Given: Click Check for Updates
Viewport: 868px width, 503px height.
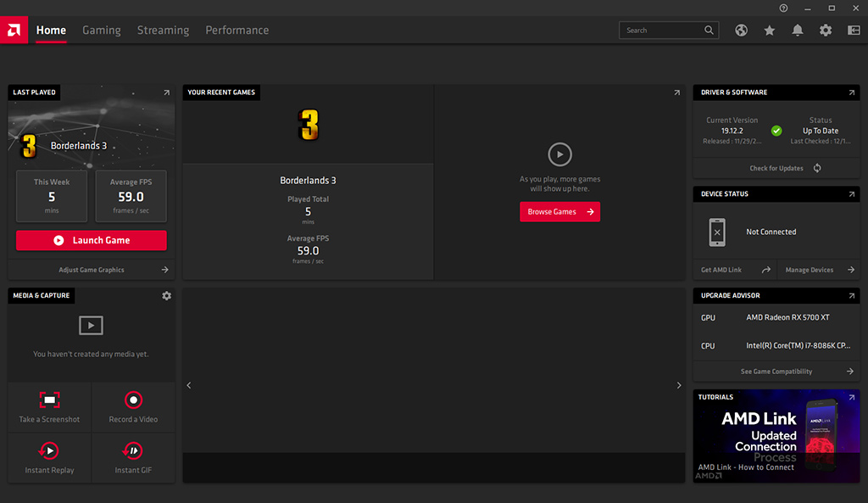Looking at the screenshot, I should [x=776, y=169].
